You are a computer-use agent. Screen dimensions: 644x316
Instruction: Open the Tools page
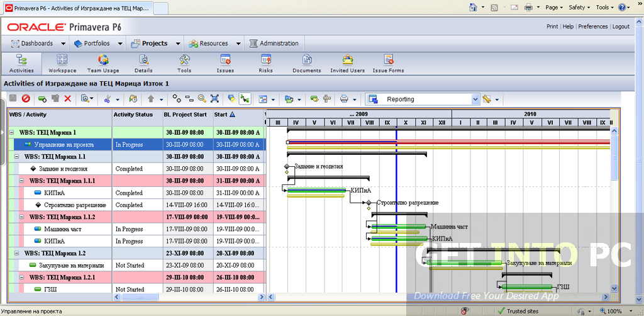click(x=184, y=64)
